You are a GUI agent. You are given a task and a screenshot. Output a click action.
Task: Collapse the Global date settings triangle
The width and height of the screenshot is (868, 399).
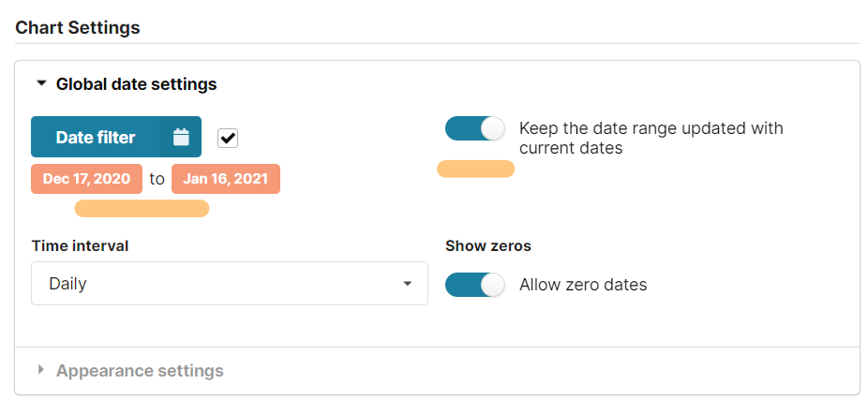41,83
